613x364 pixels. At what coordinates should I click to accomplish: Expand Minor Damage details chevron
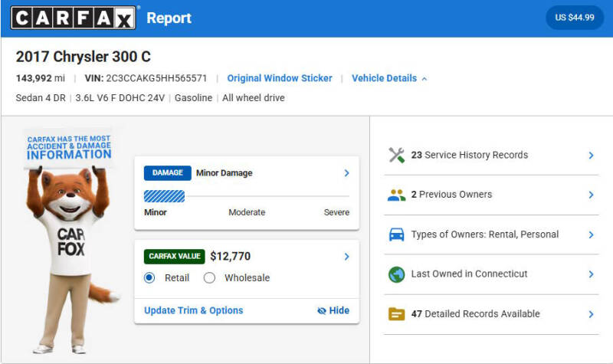click(x=346, y=173)
